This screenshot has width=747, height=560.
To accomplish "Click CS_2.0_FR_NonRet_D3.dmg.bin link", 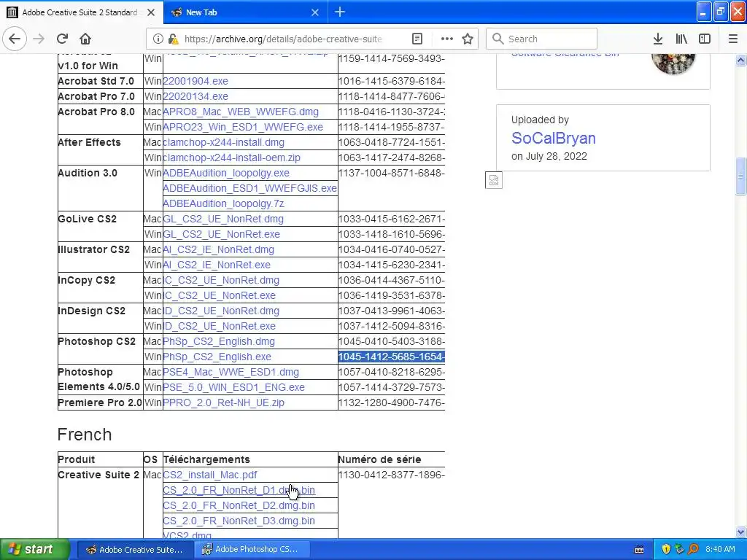I will pos(239,521).
